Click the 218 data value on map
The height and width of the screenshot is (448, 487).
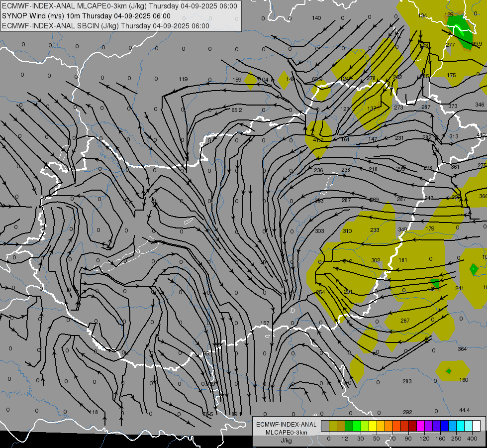(x=373, y=169)
